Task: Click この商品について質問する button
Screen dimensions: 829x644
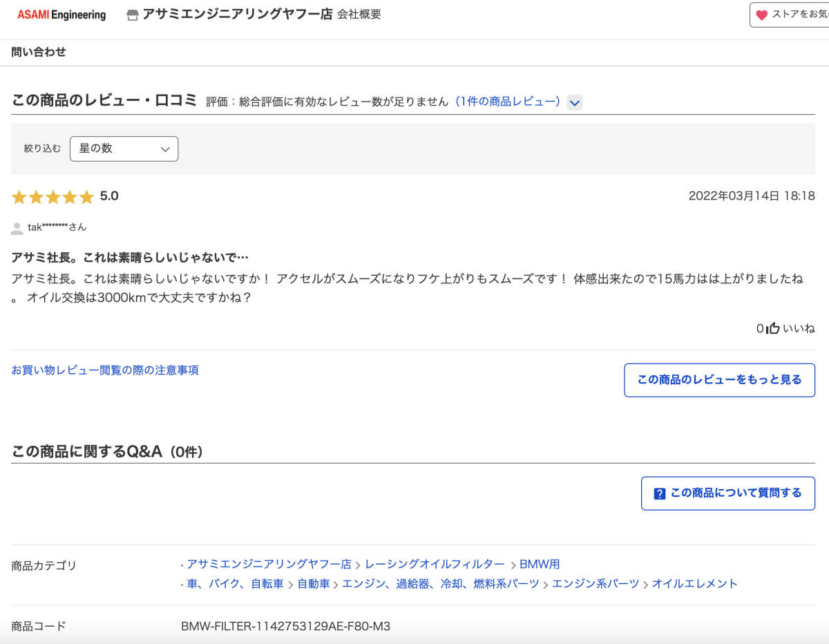Action: click(x=727, y=493)
